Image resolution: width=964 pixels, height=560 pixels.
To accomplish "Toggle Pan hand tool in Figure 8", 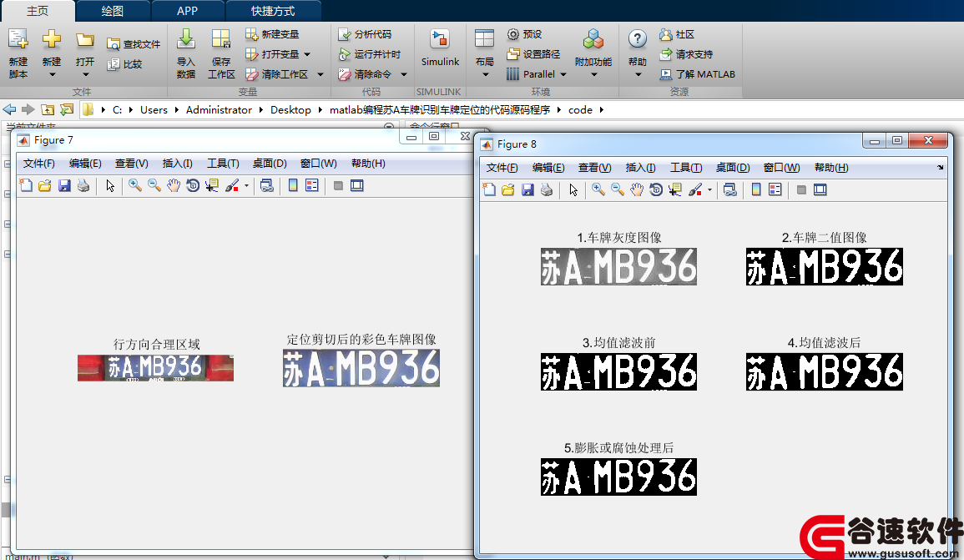I will coord(636,190).
